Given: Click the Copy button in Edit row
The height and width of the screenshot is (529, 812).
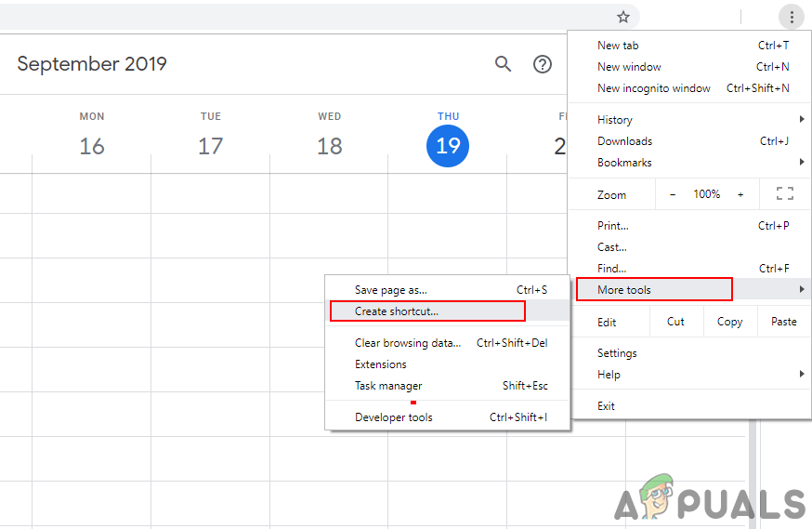Looking at the screenshot, I should pyautogui.click(x=729, y=322).
